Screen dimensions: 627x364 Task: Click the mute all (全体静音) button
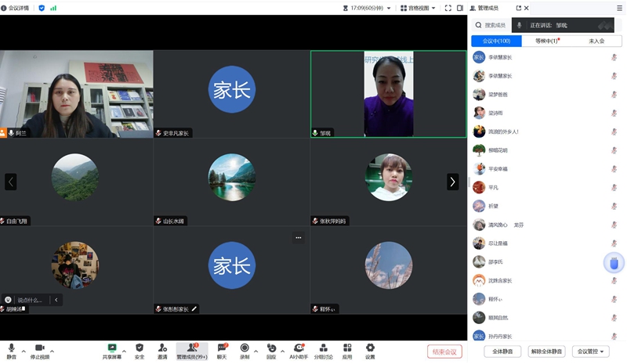pyautogui.click(x=502, y=351)
